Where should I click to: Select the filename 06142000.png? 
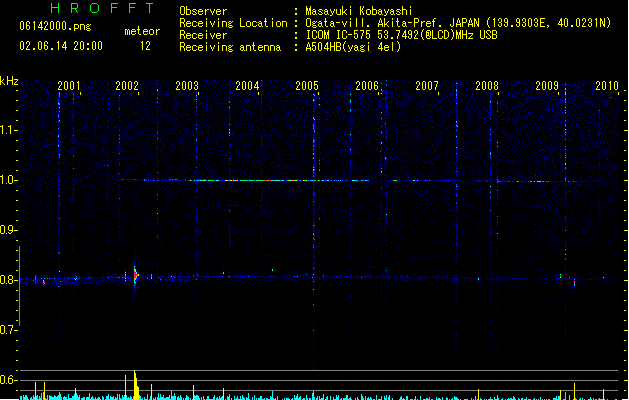point(55,26)
